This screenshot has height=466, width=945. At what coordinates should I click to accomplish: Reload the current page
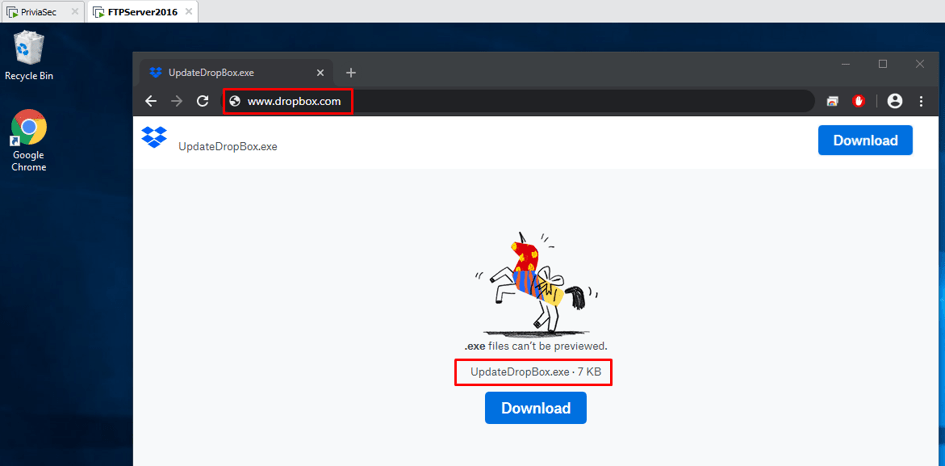203,101
